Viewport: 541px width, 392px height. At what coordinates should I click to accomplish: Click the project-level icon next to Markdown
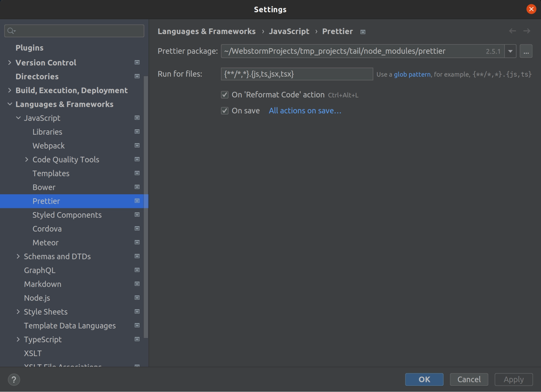click(137, 284)
